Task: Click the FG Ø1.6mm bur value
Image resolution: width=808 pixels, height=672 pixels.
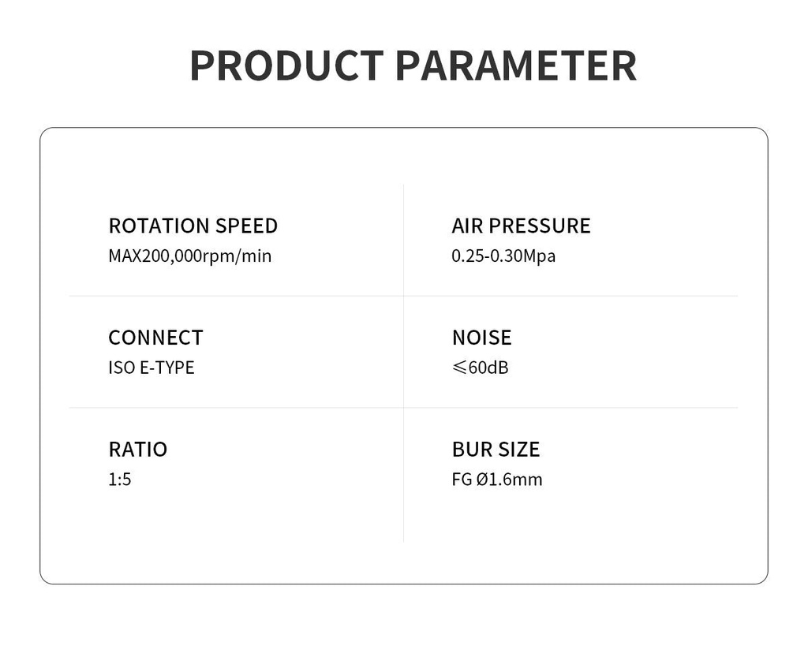Action: click(497, 480)
